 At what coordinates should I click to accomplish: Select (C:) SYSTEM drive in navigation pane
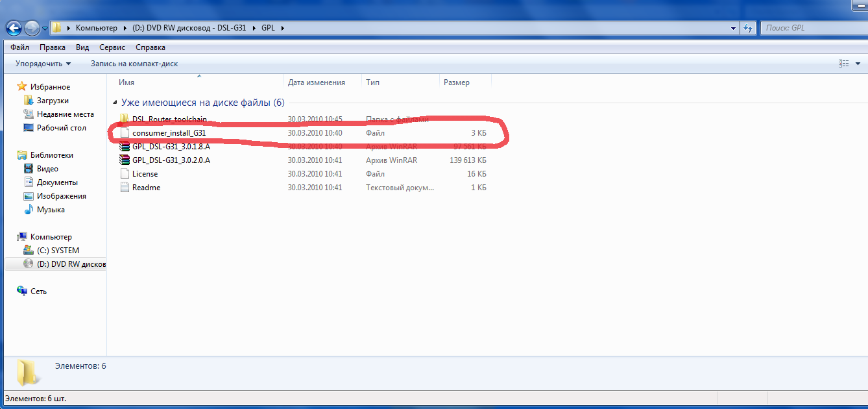coord(58,251)
